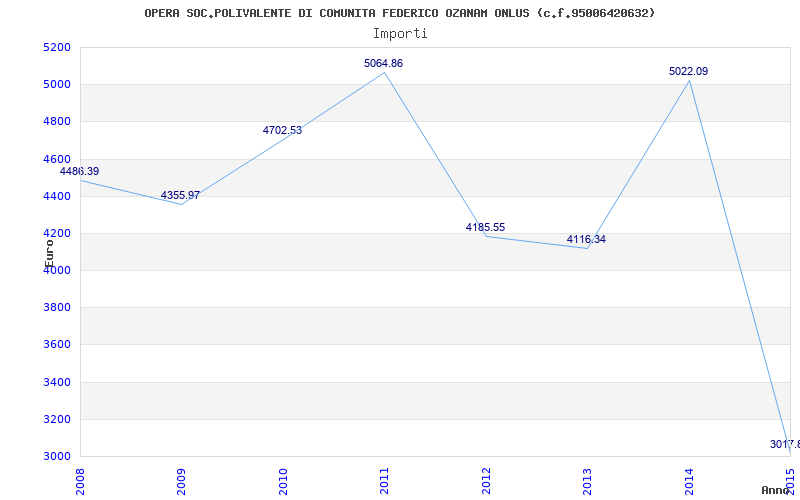The height and width of the screenshot is (500, 800).
Task: Click the y-axis value 3800
Action: pyautogui.click(x=56, y=308)
